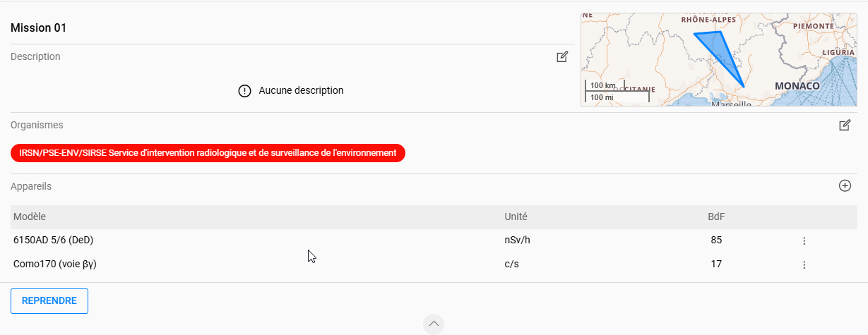Image resolution: width=868 pixels, height=335 pixels.
Task: Click the REPRENDRE button
Action: point(49,301)
